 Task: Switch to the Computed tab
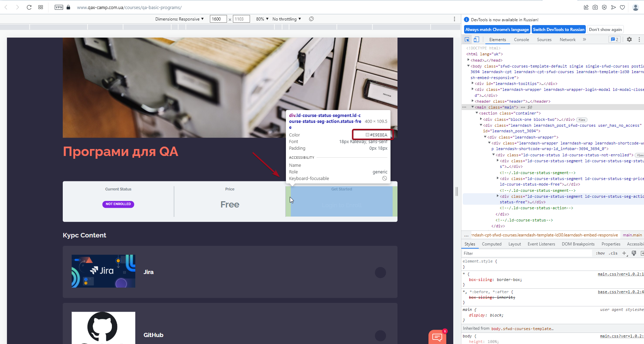click(x=492, y=244)
